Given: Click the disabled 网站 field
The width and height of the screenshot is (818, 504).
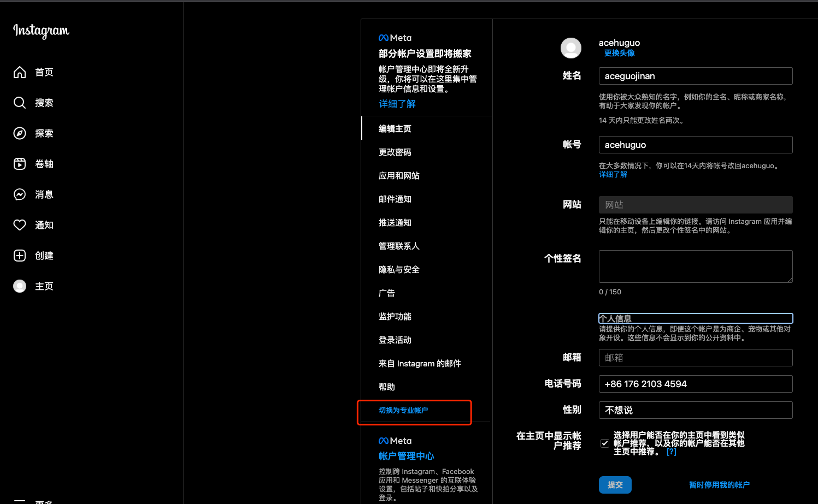Looking at the screenshot, I should click(696, 205).
